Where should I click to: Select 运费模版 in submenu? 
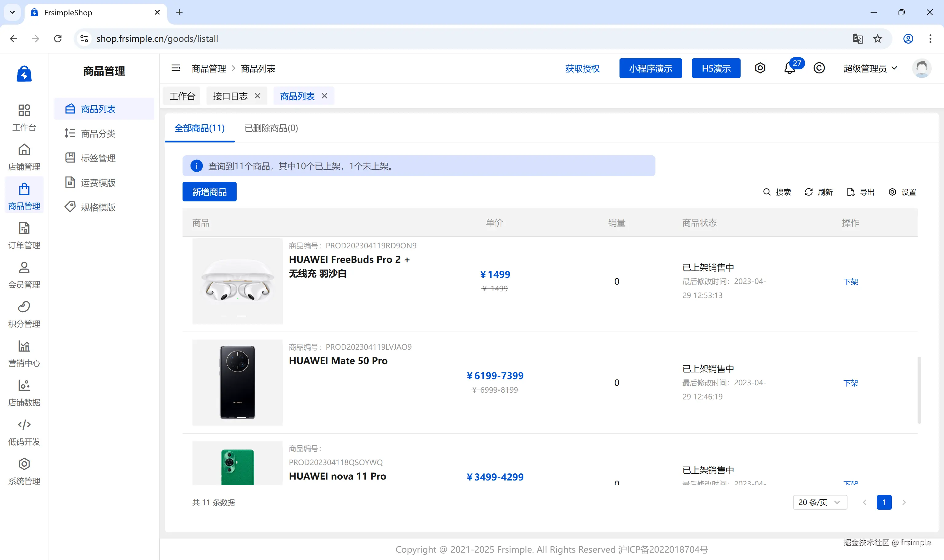point(104,183)
